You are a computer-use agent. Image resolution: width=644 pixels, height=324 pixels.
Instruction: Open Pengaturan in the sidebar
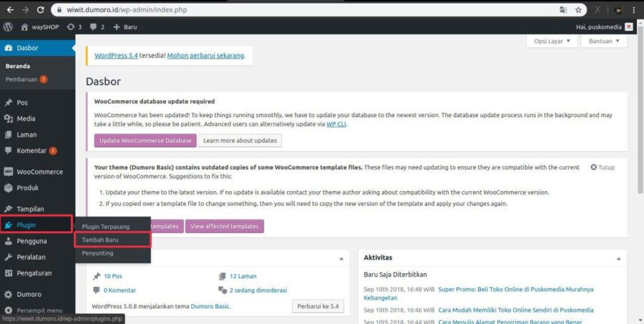pyautogui.click(x=34, y=273)
